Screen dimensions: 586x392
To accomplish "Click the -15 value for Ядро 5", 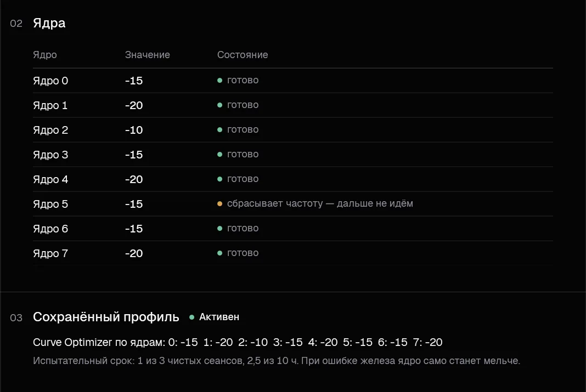I will pyautogui.click(x=134, y=204).
